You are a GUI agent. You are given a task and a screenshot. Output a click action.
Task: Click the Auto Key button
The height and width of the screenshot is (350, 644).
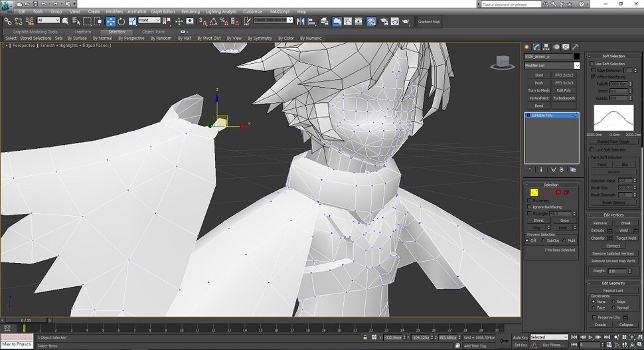520,337
